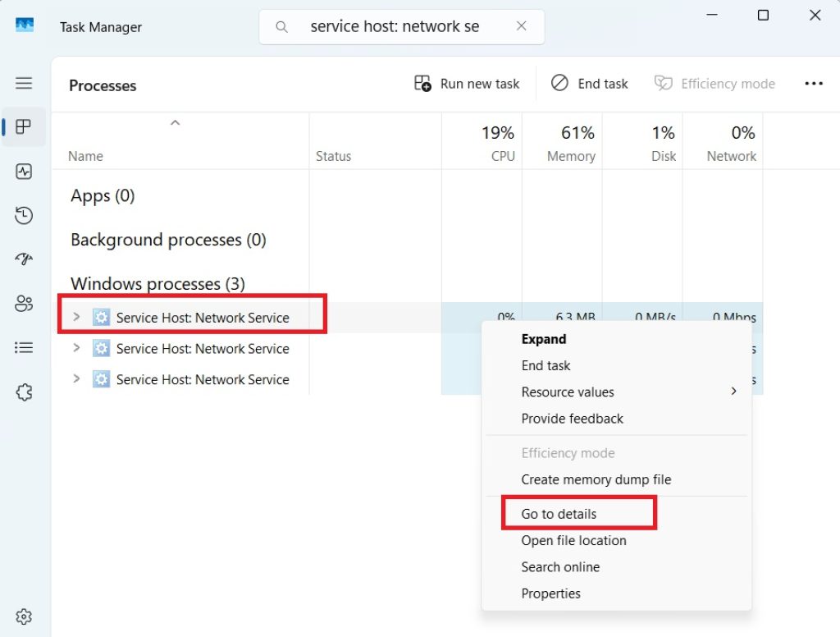Select the second Service Host: Network Service process
Viewport: 840px width, 637px height.
coord(203,349)
